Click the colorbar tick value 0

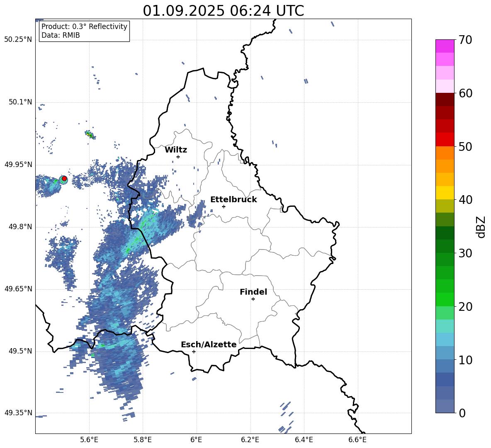click(462, 413)
